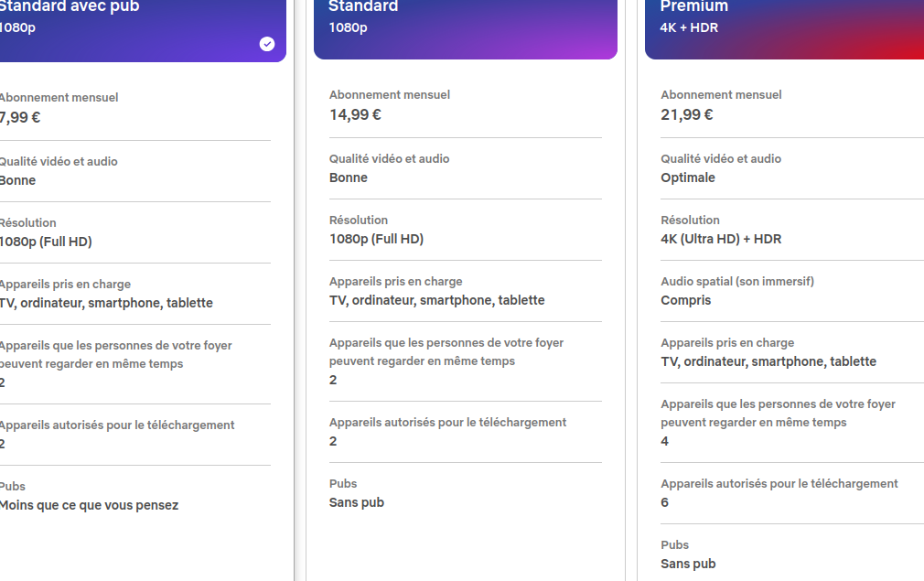Select 'Moins que ce que vous pensez' text
The height and width of the screenshot is (581, 924).
coord(89,505)
